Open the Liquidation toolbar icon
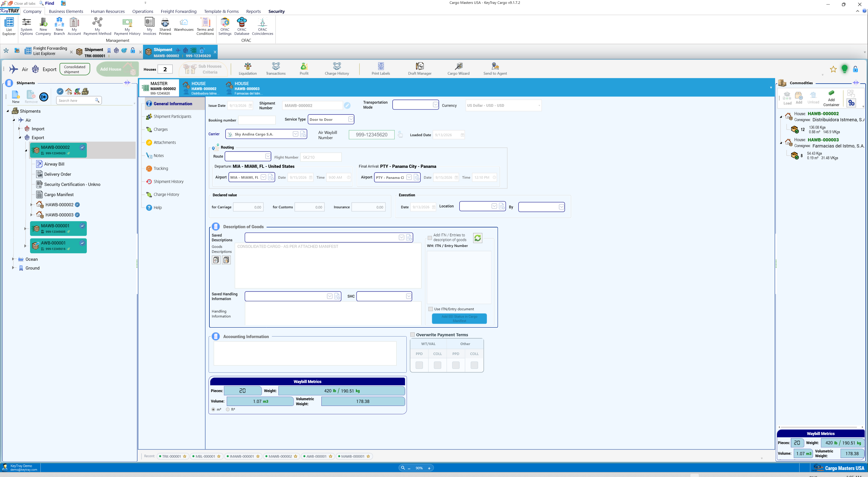The width and height of the screenshot is (868, 477). [x=248, y=69]
